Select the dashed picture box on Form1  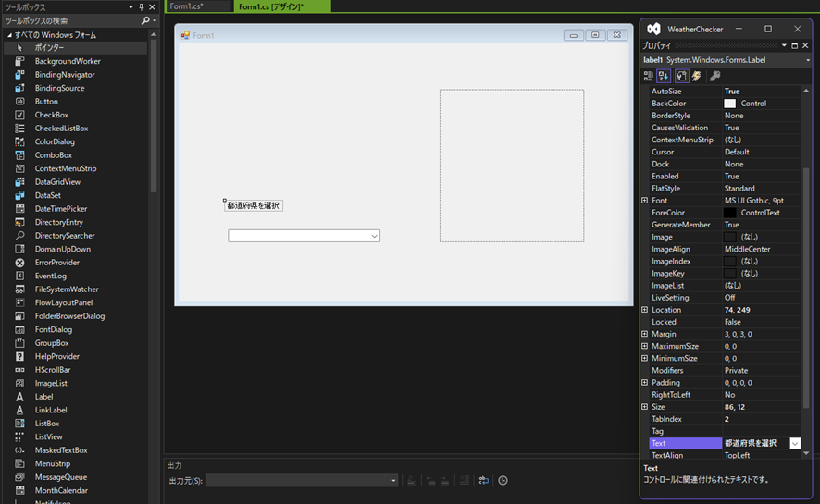(x=512, y=166)
